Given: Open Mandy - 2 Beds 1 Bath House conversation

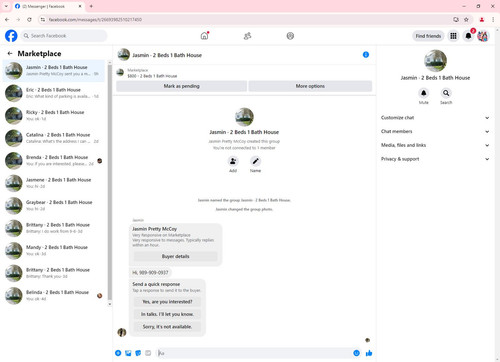Looking at the screenshot, I should 54,250.
